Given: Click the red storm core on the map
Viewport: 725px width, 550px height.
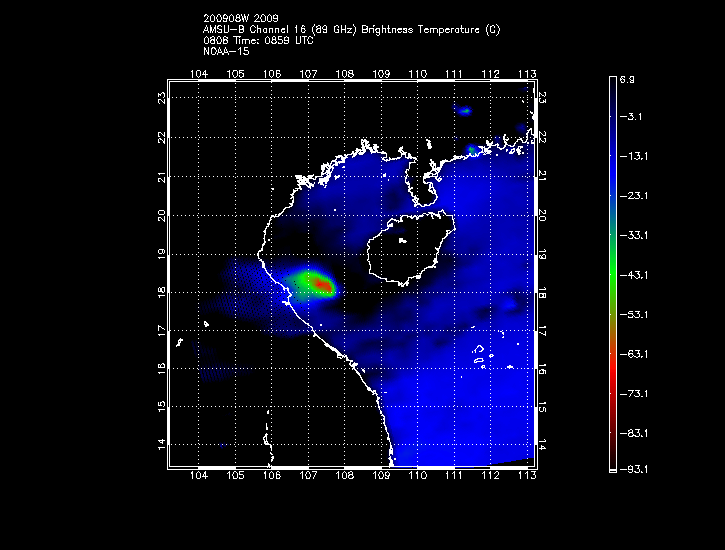Looking at the screenshot, I should click(x=323, y=285).
